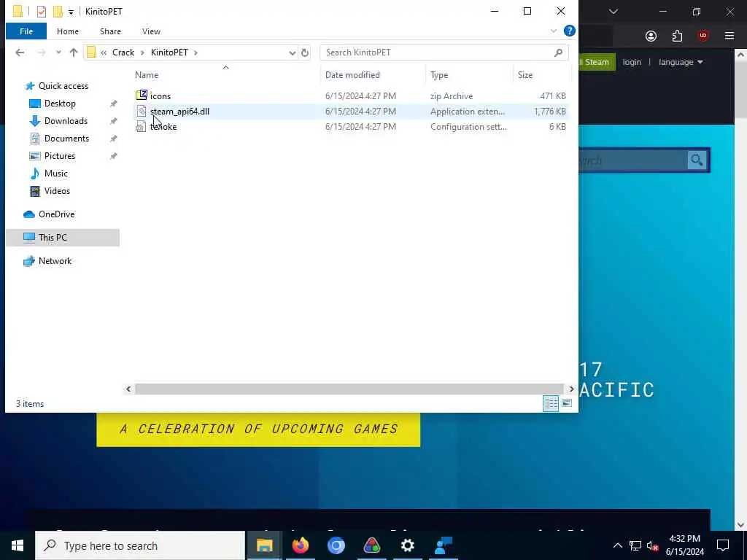Show hidden system tray icons

point(617,545)
